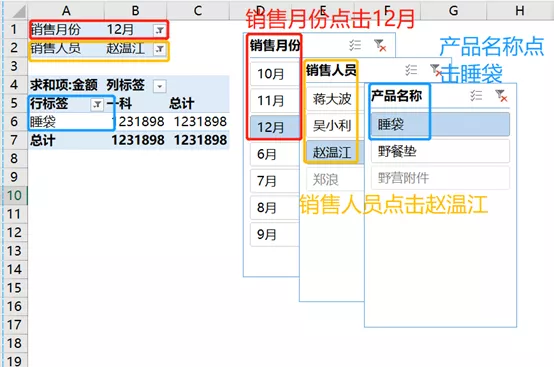The height and width of the screenshot is (367, 554).
Task: Click 产品名称 slicer title
Action: [x=396, y=95]
